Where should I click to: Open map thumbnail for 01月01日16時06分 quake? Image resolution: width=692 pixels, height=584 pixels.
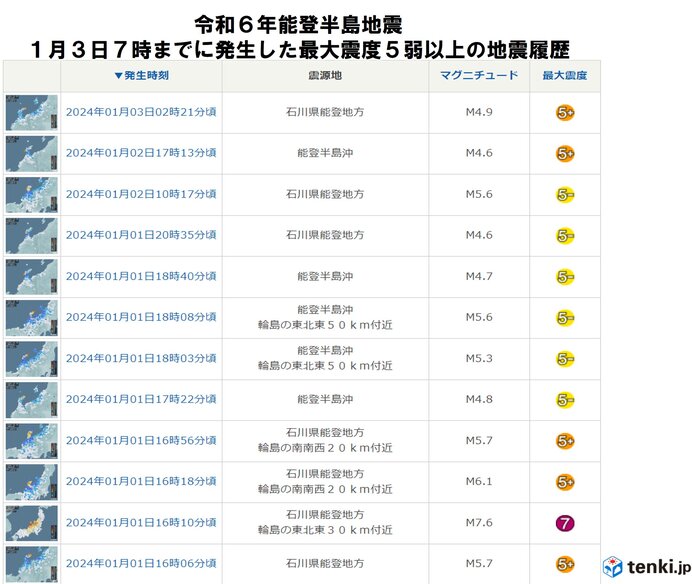pyautogui.click(x=31, y=564)
